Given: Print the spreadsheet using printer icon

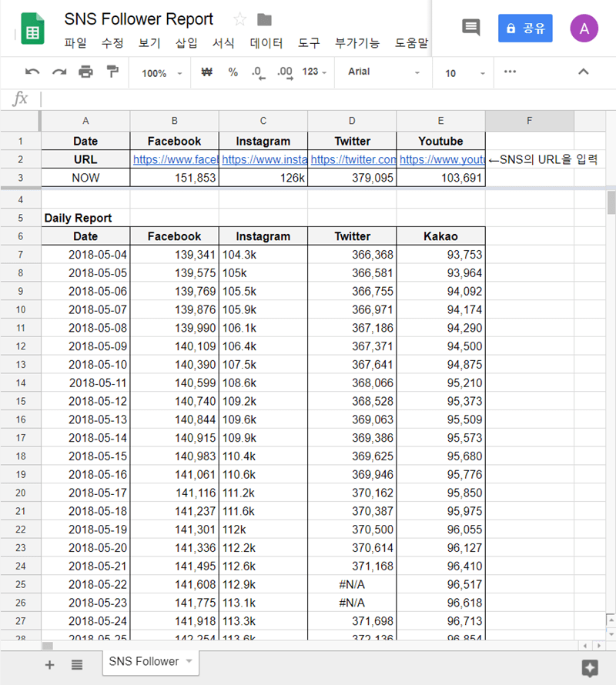Looking at the screenshot, I should [85, 72].
